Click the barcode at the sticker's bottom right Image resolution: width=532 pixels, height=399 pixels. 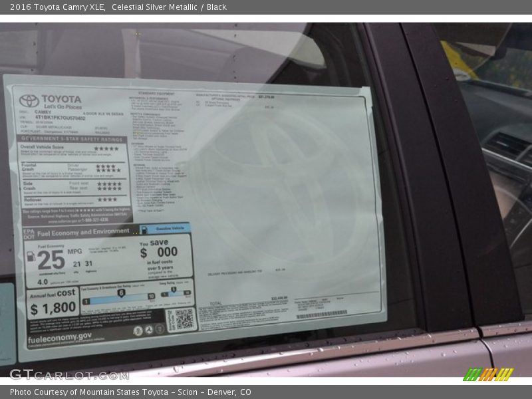tap(321, 314)
